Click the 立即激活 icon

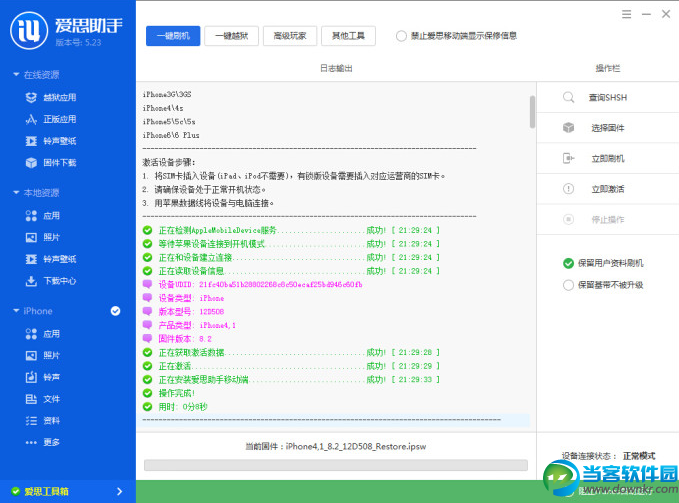[568, 189]
